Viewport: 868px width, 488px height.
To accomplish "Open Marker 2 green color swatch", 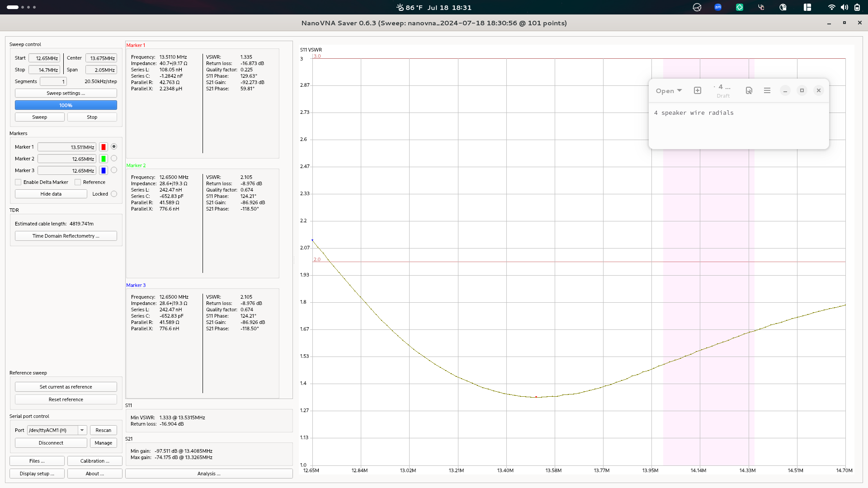I will pyautogui.click(x=104, y=159).
